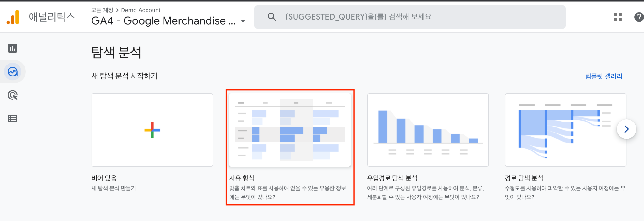Viewport: 644px width, 221px height.
Task: Create blank exploration with plus thumbnail
Action: 152,130
